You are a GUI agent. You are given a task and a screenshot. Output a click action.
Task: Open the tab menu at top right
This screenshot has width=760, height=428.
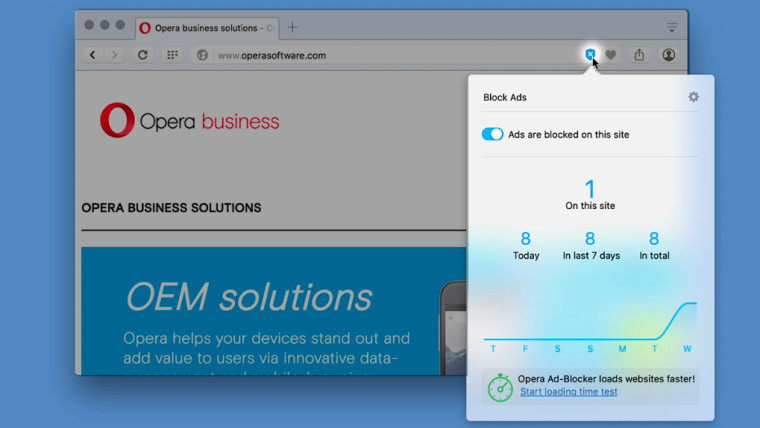671,27
